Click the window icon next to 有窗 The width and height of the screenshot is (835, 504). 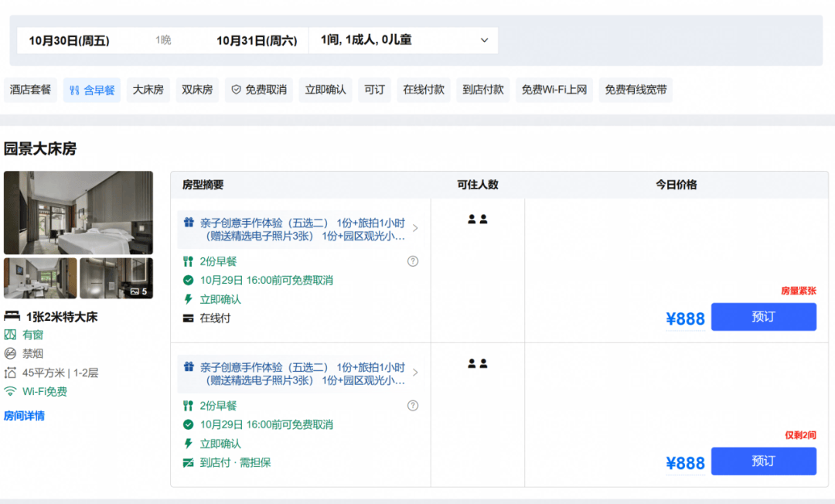pos(10,335)
